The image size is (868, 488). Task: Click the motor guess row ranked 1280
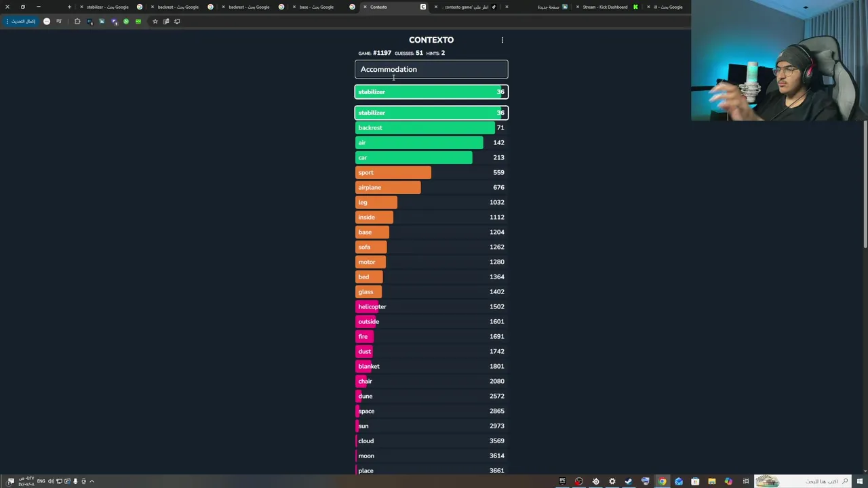coord(431,262)
